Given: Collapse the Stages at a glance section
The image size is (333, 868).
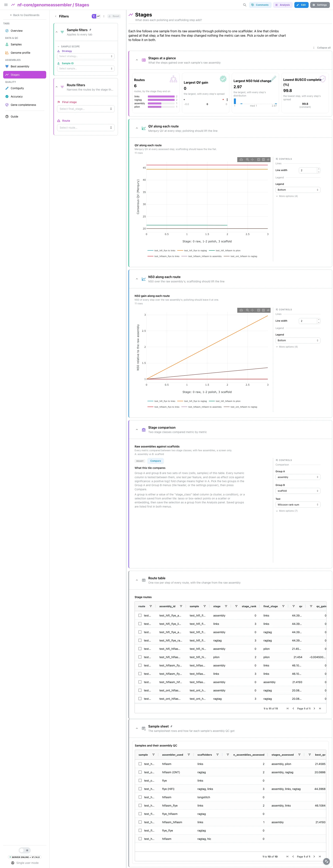Looking at the screenshot, I should [137, 60].
